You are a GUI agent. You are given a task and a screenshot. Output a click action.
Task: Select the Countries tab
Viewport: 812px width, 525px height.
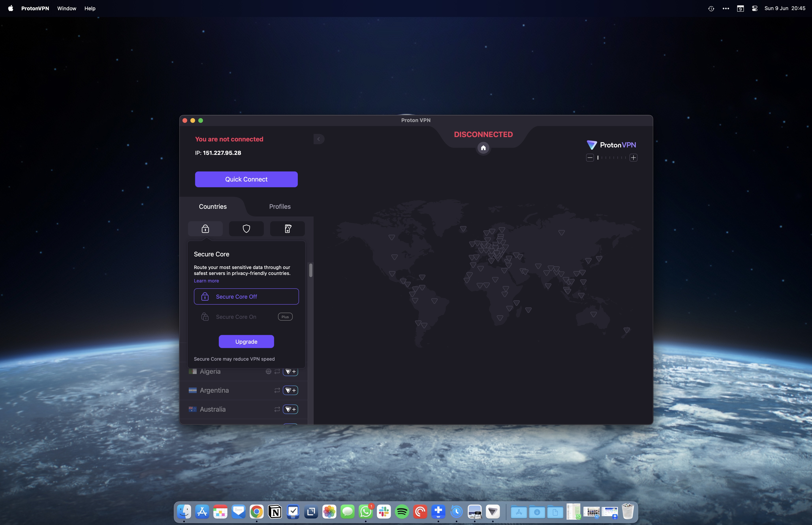click(x=213, y=206)
